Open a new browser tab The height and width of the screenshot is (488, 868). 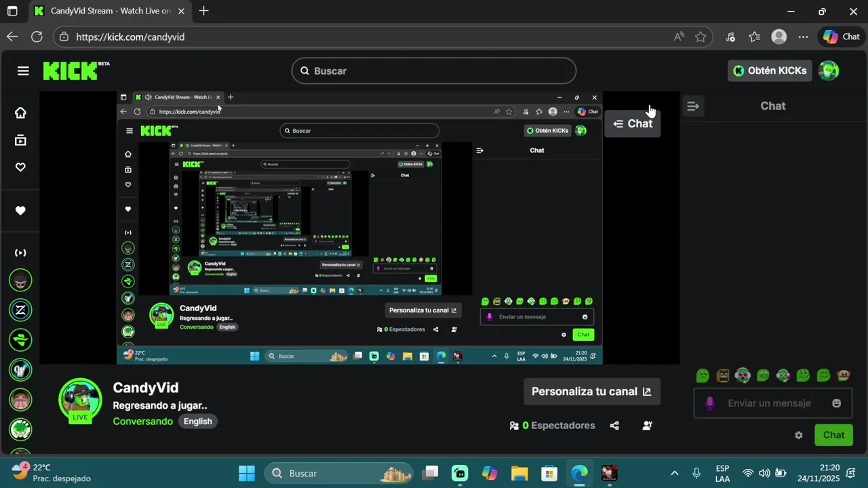click(x=204, y=11)
